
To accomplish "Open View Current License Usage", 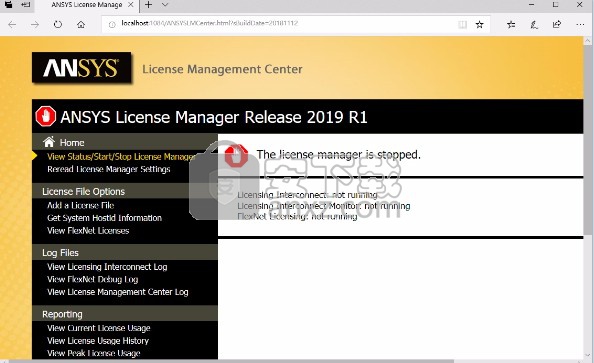I will tap(99, 328).
